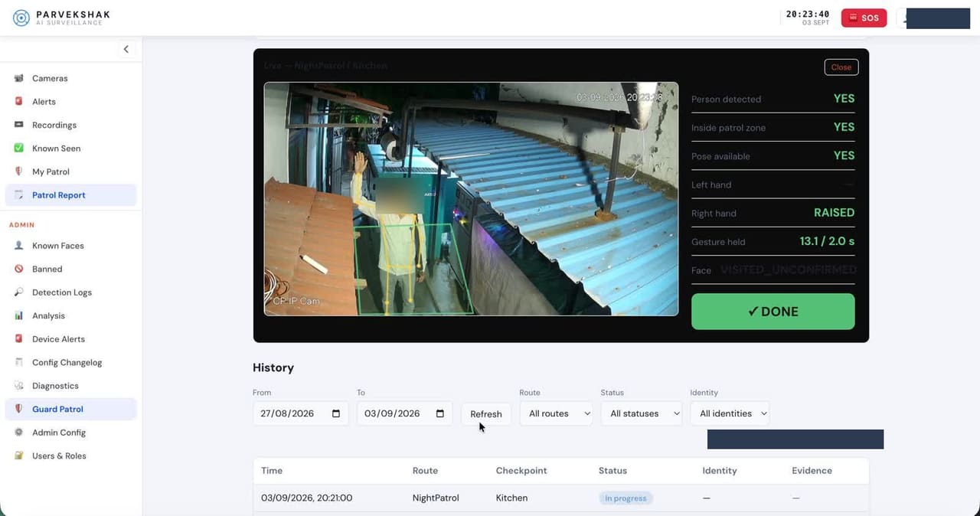Click the 20:23:40 clock display
This screenshot has width=980, height=516.
[x=808, y=14]
